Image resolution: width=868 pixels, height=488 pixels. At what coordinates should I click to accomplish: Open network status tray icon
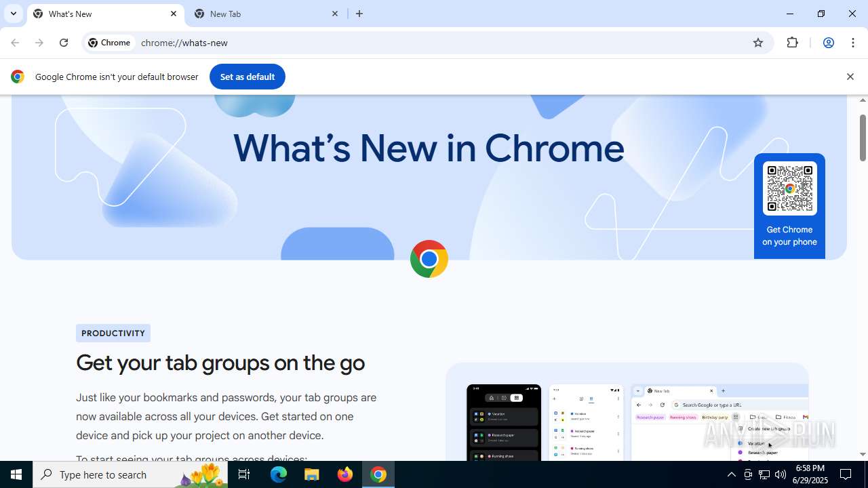[764, 474]
